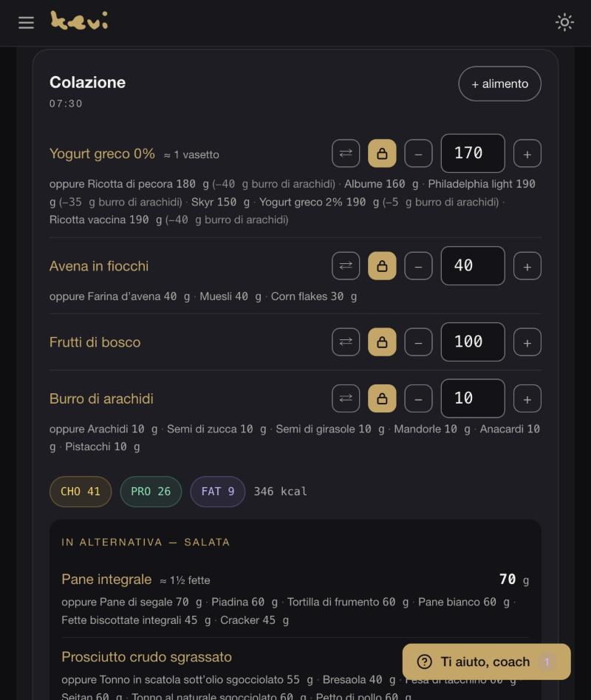Image resolution: width=591 pixels, height=700 pixels.
Task: Toggle lock on Yogurt greco 0%
Action: point(382,154)
